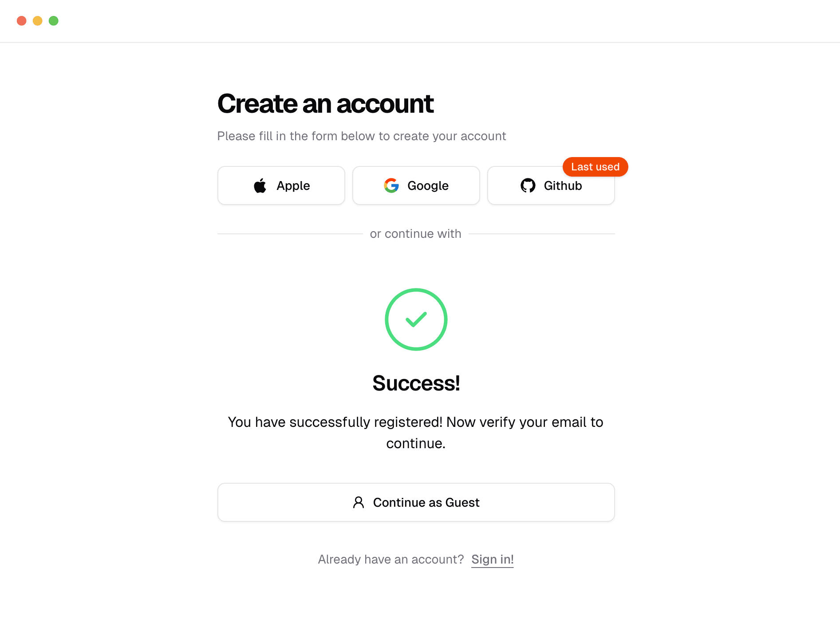
Task: Sign up with Google
Action: (416, 185)
